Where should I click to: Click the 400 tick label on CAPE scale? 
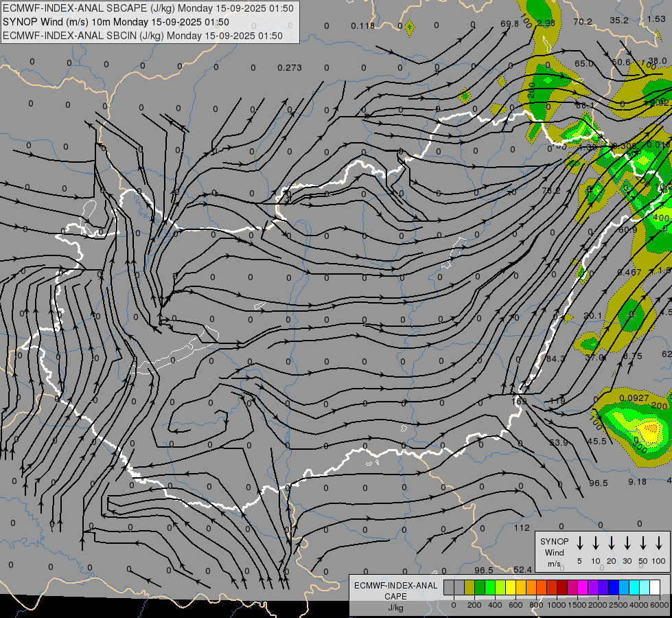coord(495,605)
